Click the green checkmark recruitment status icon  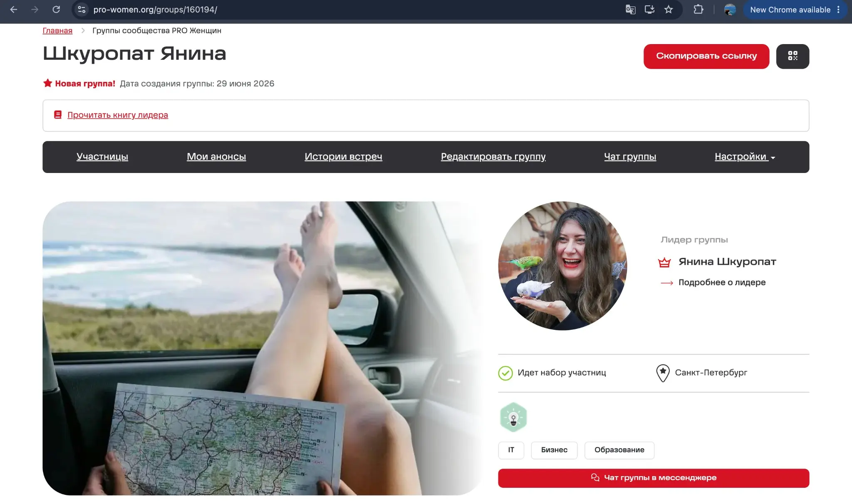[x=505, y=373]
